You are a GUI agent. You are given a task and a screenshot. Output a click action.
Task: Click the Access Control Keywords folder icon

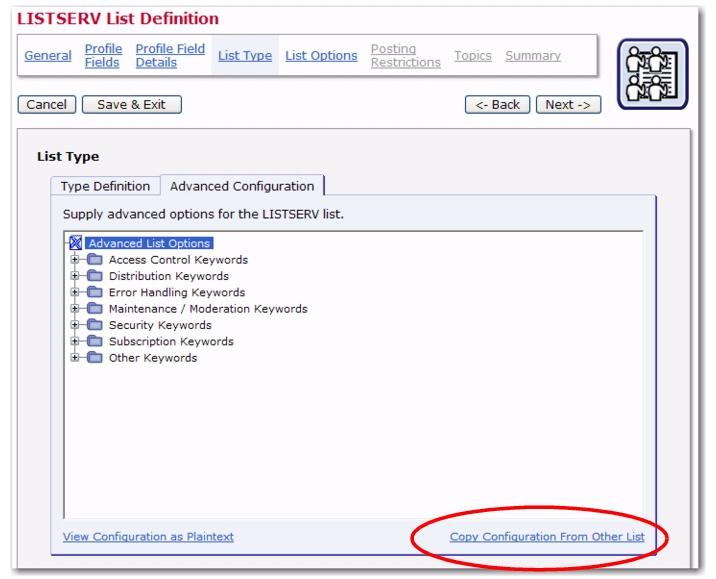pyautogui.click(x=95, y=259)
